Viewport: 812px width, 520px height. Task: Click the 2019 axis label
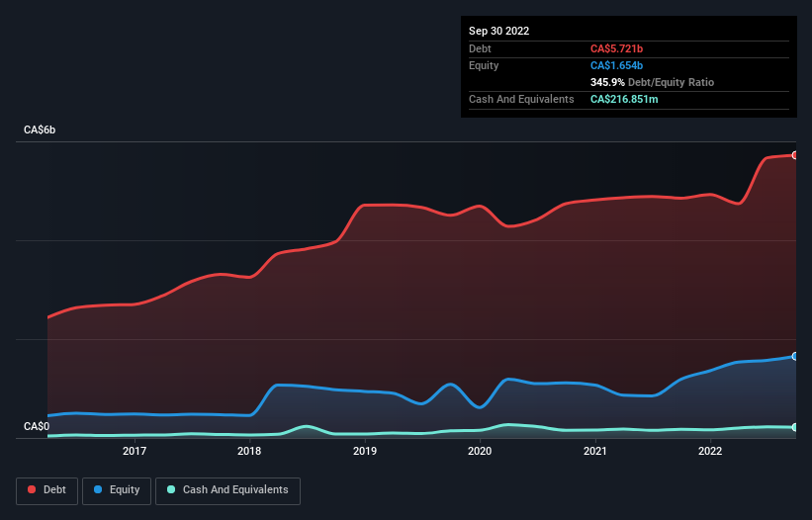coord(365,451)
